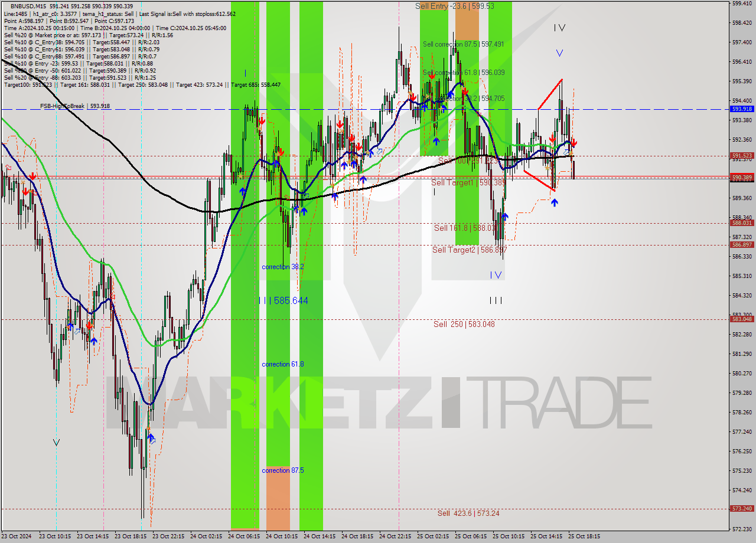The image size is (756, 543).
Task: Click the 'Sell %10 @ C_Entry61: 596.039' line
Action: [82, 50]
